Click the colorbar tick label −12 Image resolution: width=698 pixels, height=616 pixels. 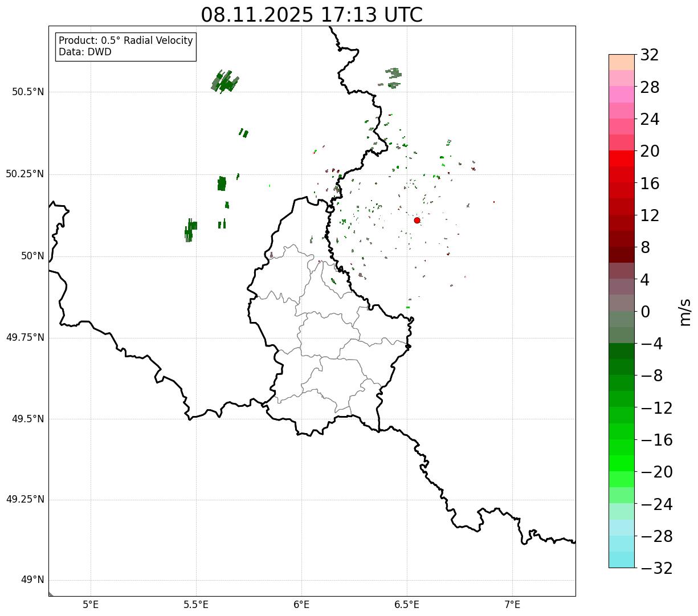pyautogui.click(x=656, y=408)
